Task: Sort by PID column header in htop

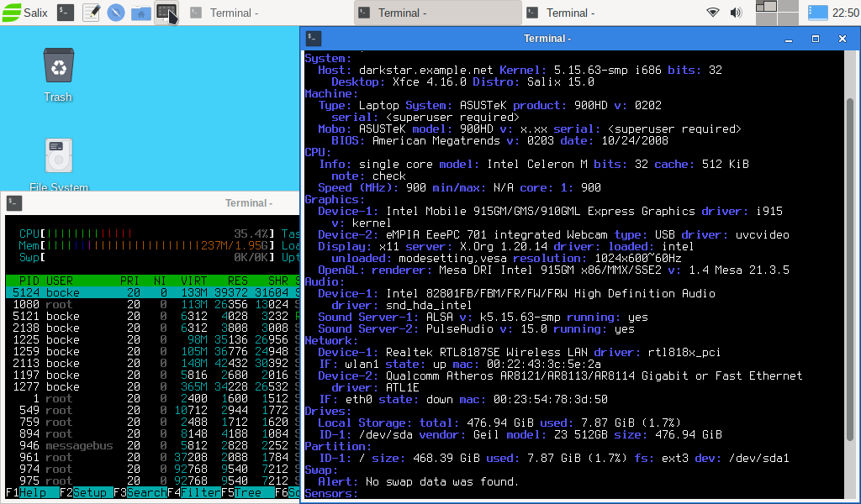Action: click(29, 280)
